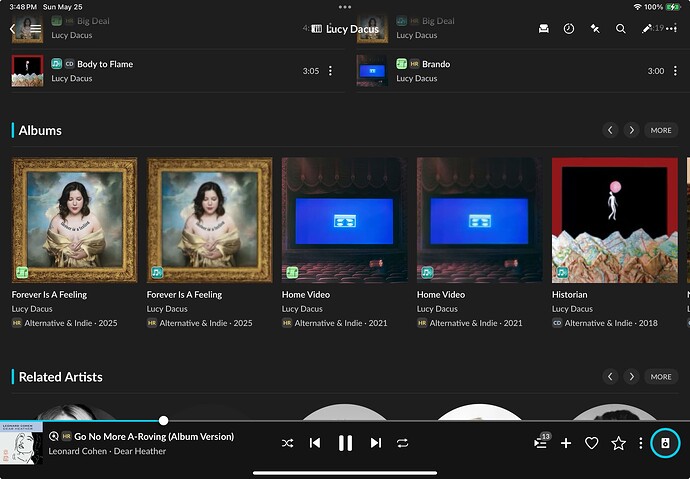Image resolution: width=690 pixels, height=479 pixels.
Task: Open the hamburger navigation menu
Action: pos(36,29)
